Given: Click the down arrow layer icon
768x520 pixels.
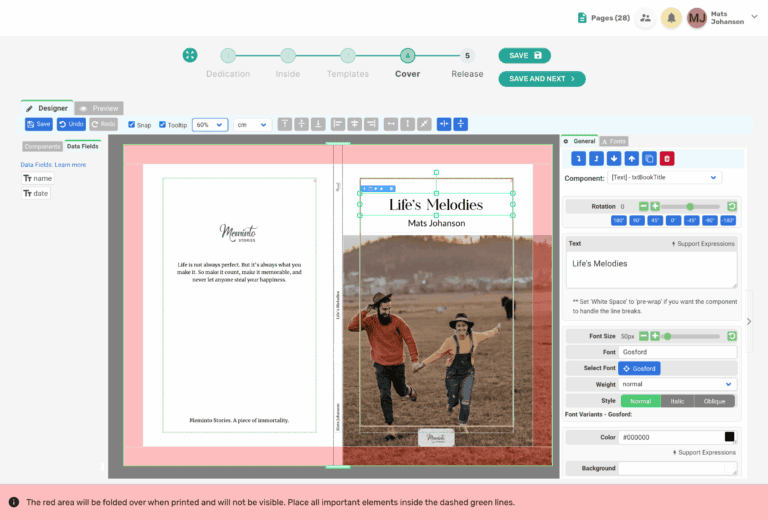Looking at the screenshot, I should pos(614,158).
